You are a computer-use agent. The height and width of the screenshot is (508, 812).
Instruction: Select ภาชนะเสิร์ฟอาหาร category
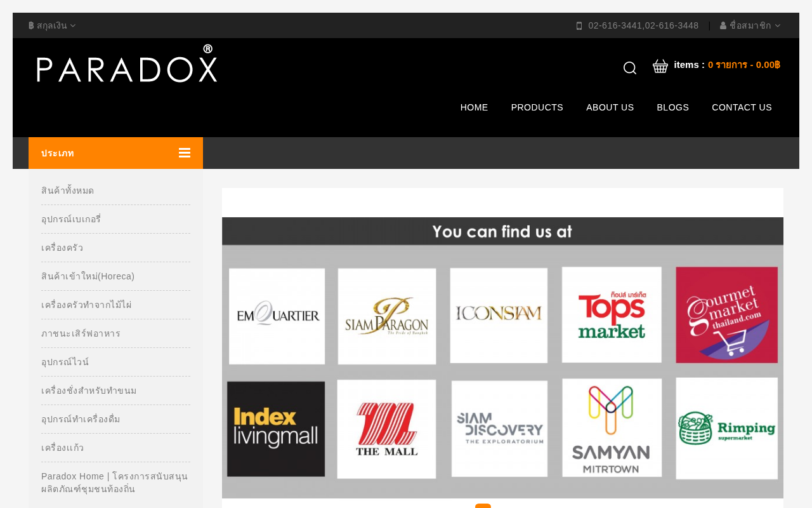click(81, 333)
